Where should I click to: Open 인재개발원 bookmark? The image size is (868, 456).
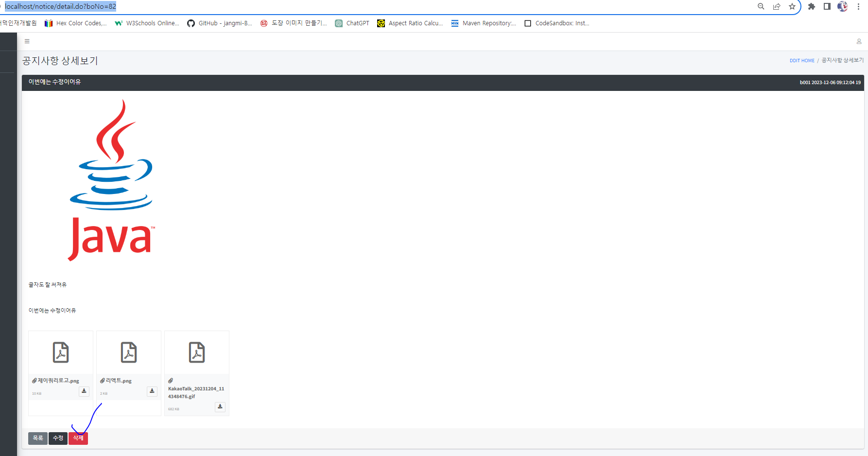click(18, 23)
